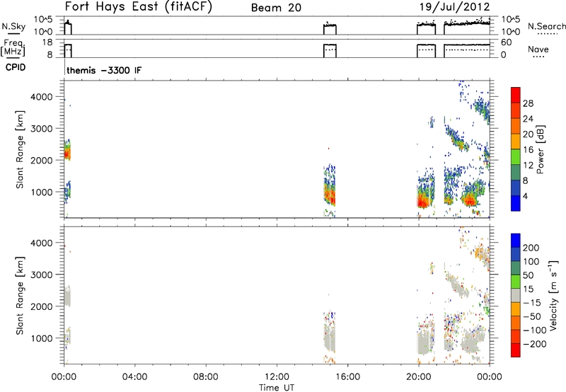Click the "60" Nave axis tick
This screenshot has width=566, height=392.
pos(507,42)
